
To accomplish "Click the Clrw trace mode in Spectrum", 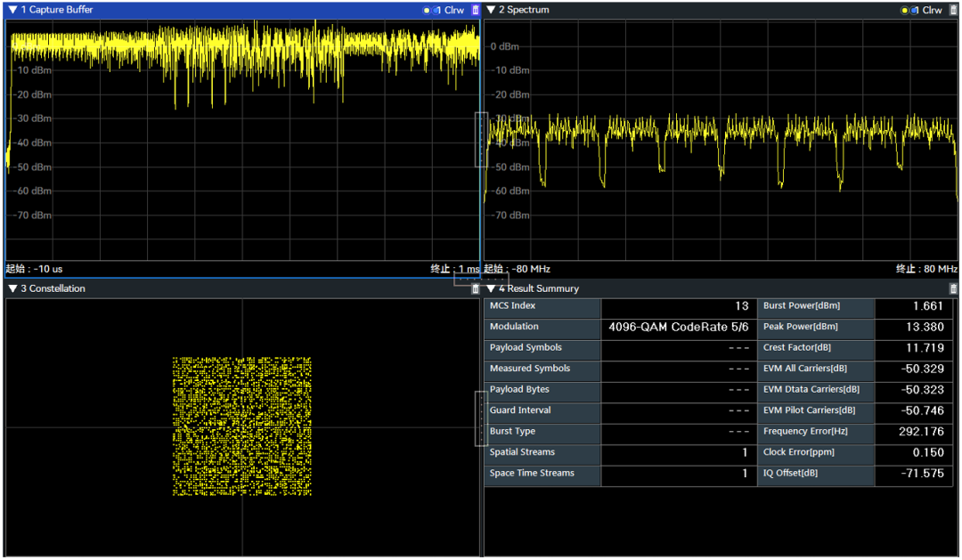I will coord(932,10).
